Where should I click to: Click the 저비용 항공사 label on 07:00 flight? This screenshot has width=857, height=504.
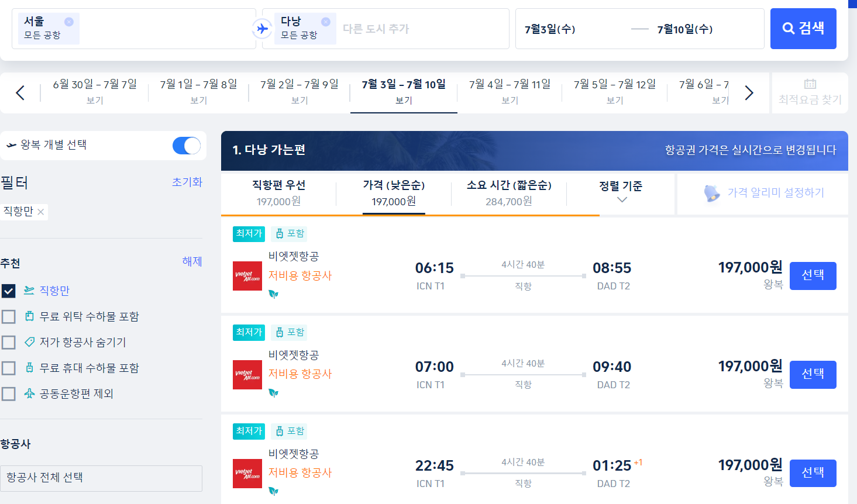[x=300, y=374]
